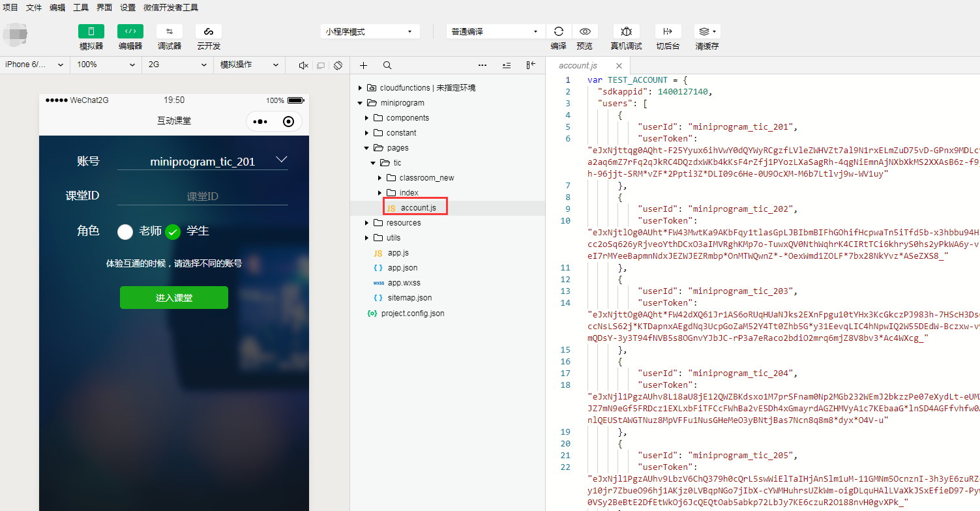Collapse all folders in file tree
980x511 pixels.
(x=507, y=65)
